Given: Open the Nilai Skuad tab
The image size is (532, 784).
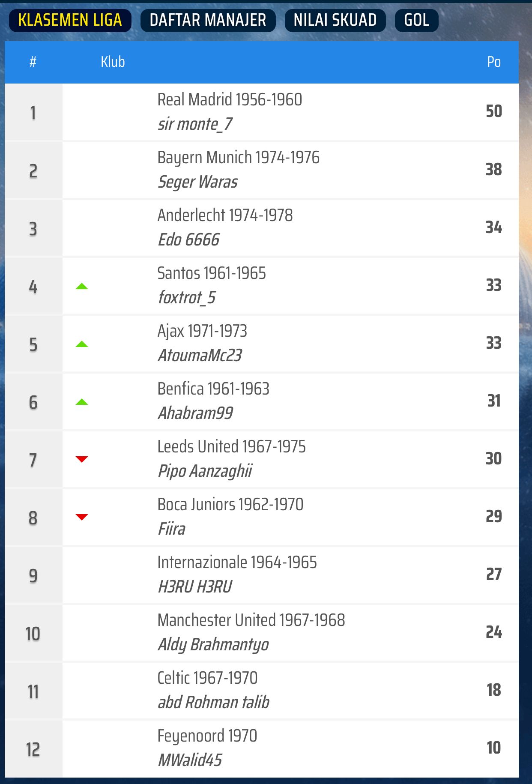Looking at the screenshot, I should coord(335,20).
